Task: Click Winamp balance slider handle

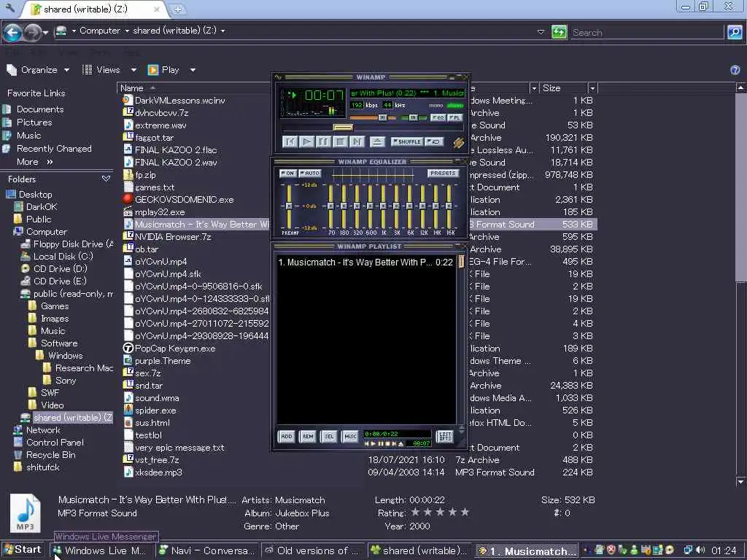Action: coord(413,117)
